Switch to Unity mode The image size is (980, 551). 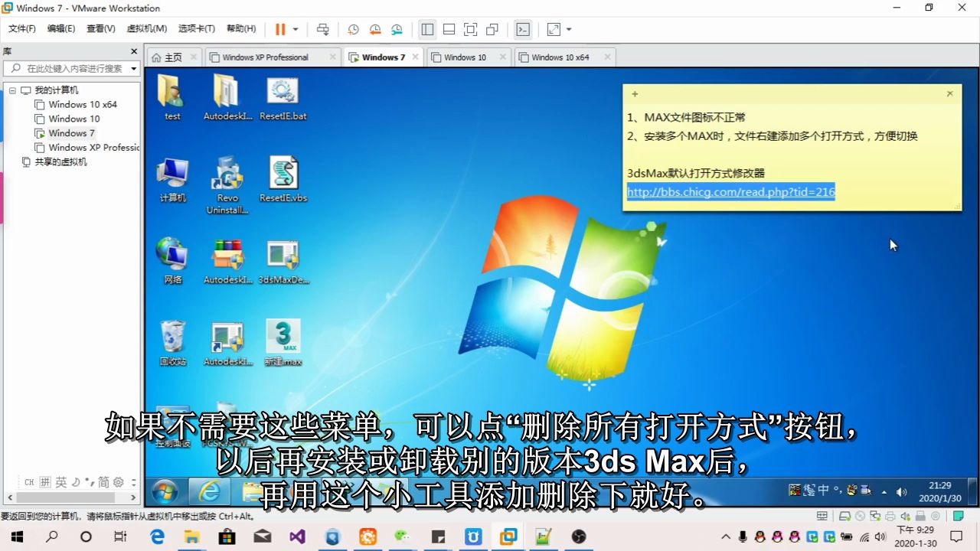coord(492,29)
